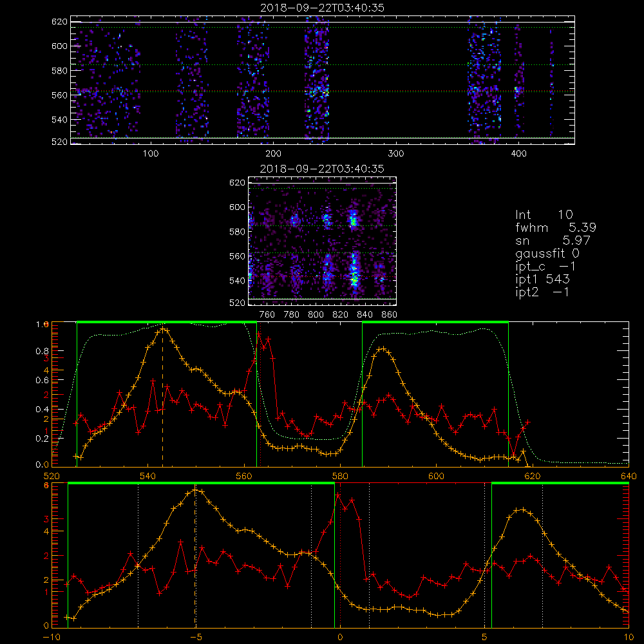
Task: Click x-axis label '800' under middle spectrogram
Action: [316, 315]
